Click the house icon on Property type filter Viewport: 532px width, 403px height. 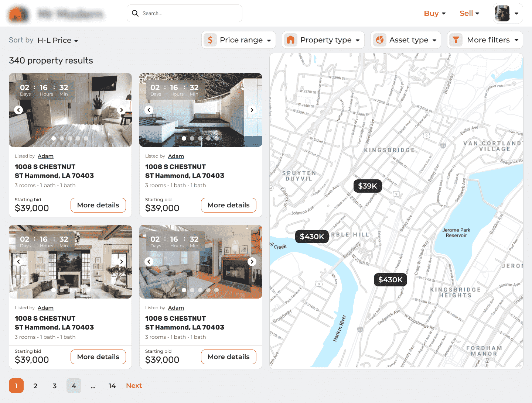(x=291, y=39)
